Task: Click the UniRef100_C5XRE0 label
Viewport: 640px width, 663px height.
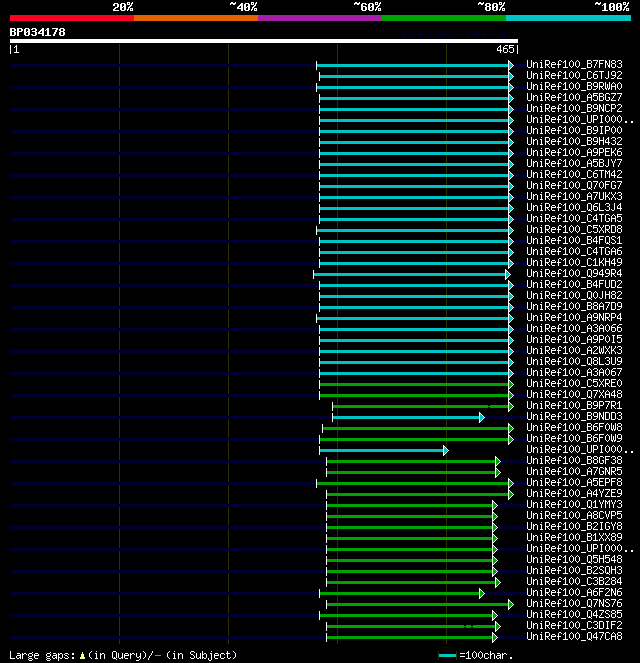Action: 574,383
